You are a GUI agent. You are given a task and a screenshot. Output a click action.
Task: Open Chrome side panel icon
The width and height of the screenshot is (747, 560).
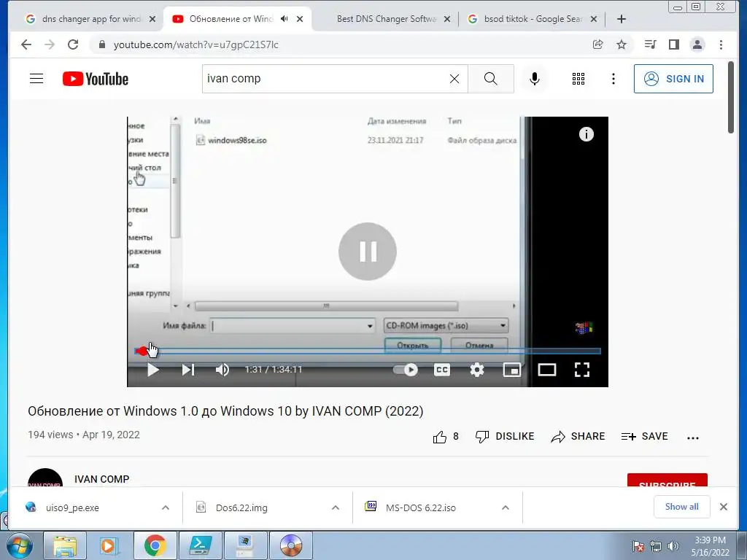coord(673,44)
